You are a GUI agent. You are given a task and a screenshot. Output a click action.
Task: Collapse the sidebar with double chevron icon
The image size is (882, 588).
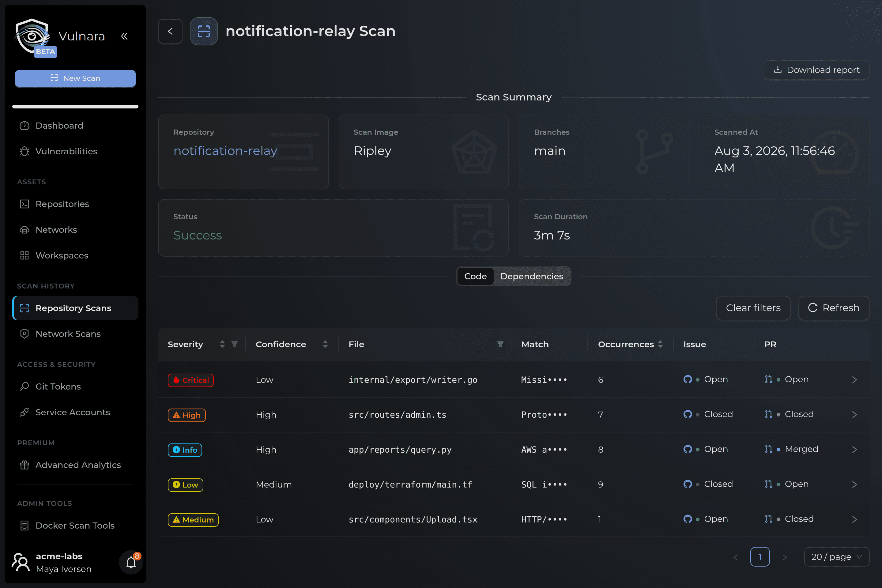(125, 36)
